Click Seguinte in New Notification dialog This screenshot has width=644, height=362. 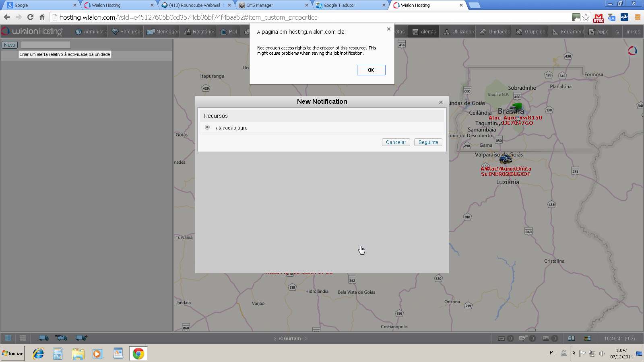pos(428,142)
